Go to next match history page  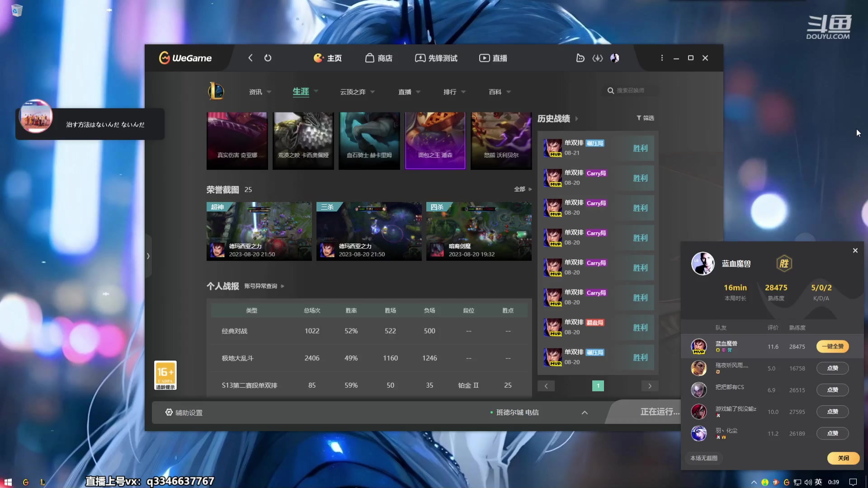(x=650, y=386)
